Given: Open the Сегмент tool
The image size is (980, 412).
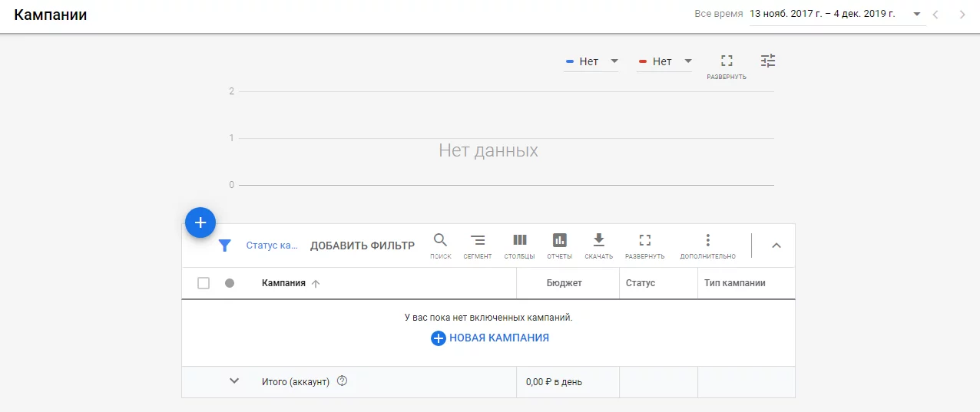Looking at the screenshot, I should click(x=478, y=246).
